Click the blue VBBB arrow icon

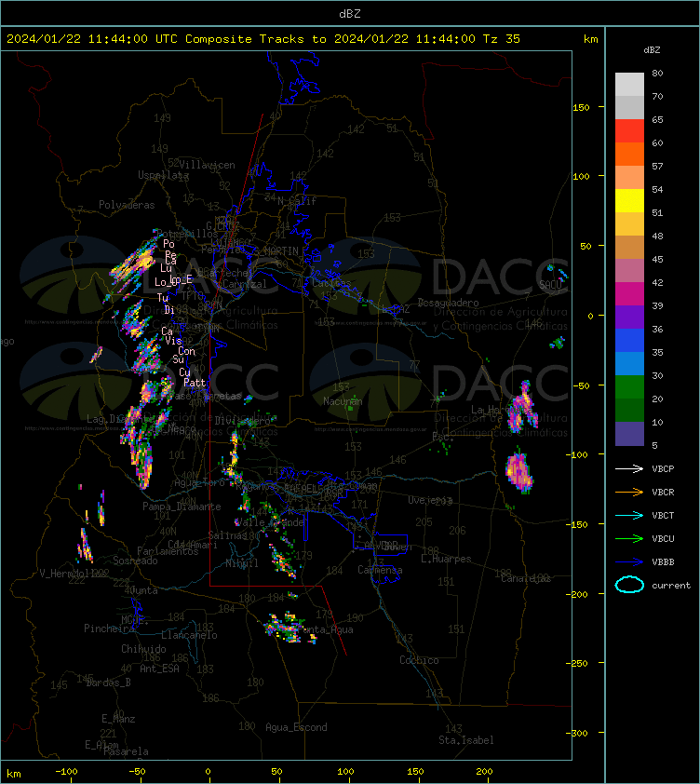click(629, 562)
